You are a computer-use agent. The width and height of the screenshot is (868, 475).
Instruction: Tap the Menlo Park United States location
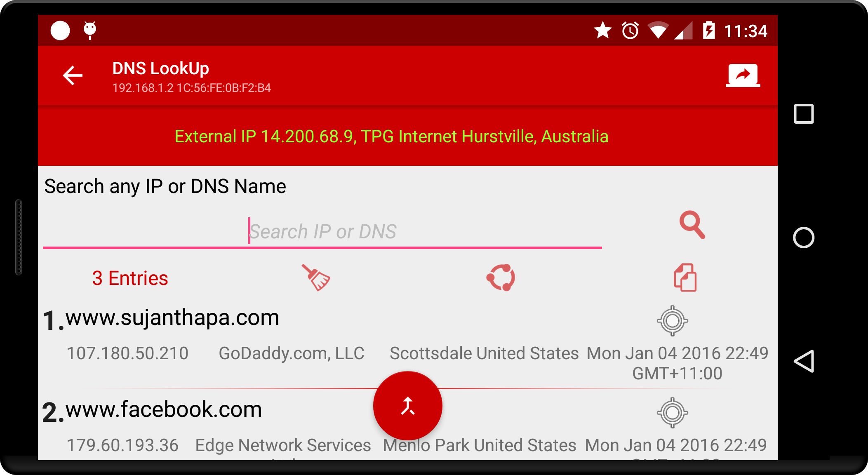[480, 445]
